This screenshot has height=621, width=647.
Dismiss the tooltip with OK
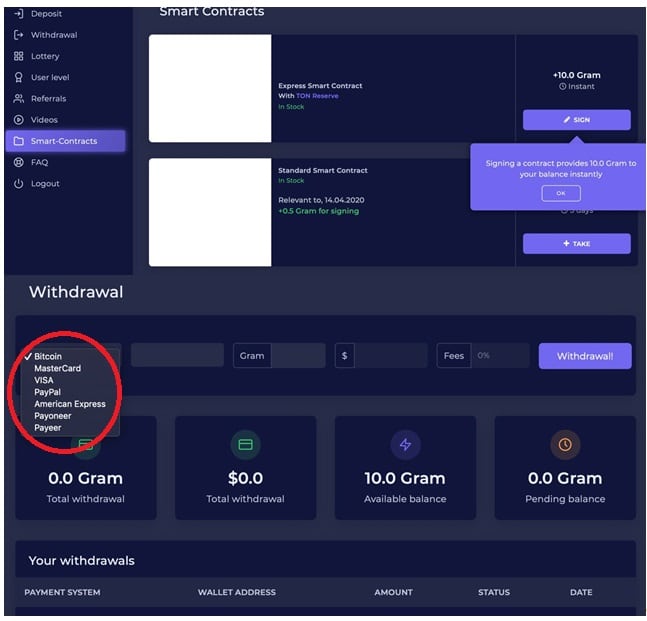561,194
